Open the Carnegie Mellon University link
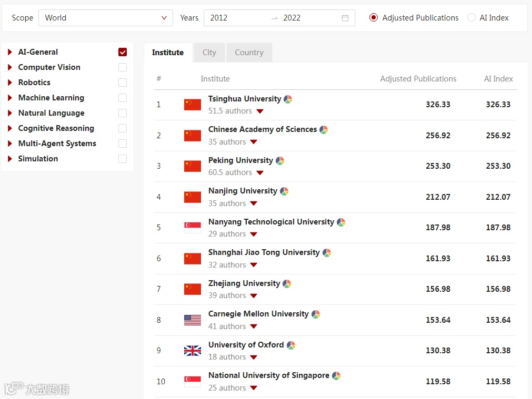Viewport: 532px width, 399px height. [258, 314]
